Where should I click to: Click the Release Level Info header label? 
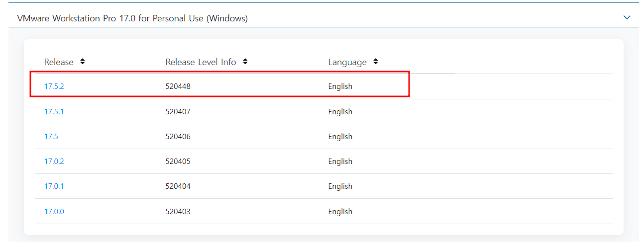point(201,62)
